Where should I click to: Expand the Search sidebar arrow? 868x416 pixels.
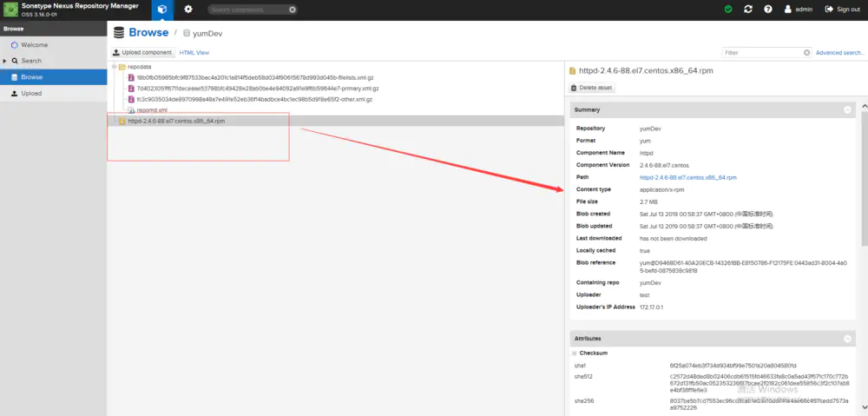click(x=5, y=61)
